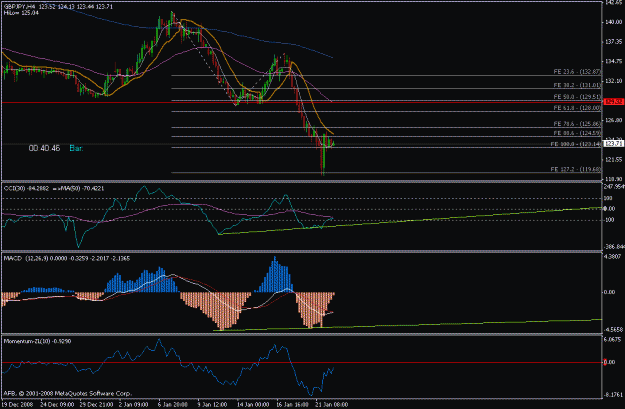Click the 29 Dec 21:00 time axis label
This screenshot has width=625, height=409.
pos(96,405)
